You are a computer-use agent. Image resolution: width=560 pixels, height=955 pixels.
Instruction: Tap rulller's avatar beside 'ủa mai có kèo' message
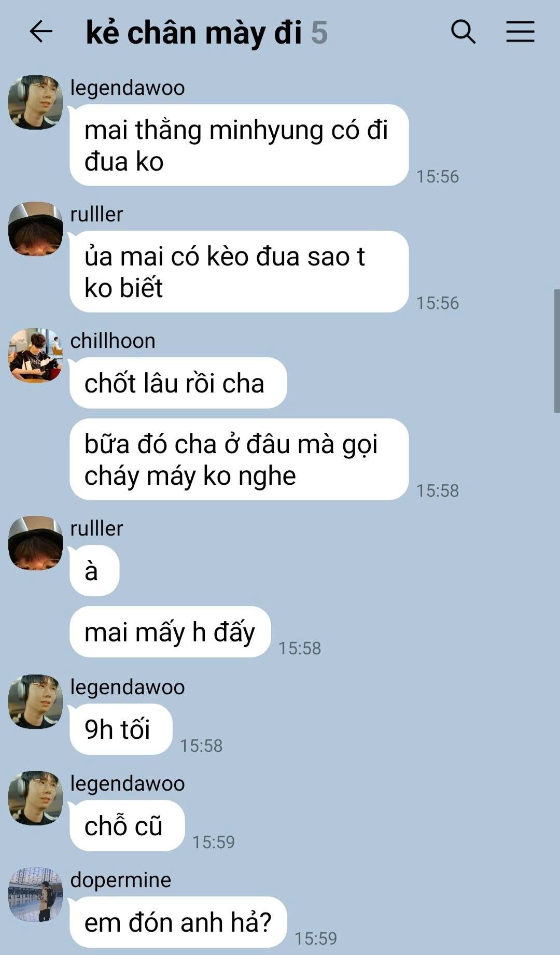[x=35, y=229]
